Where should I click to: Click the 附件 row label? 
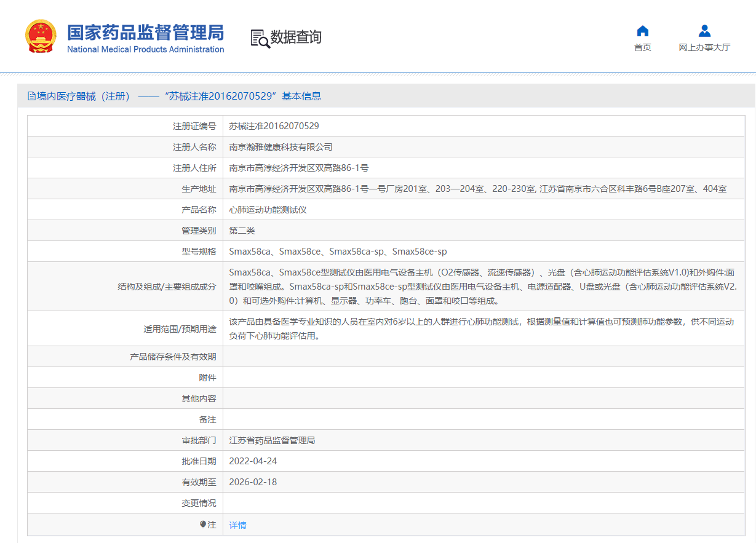coord(207,378)
